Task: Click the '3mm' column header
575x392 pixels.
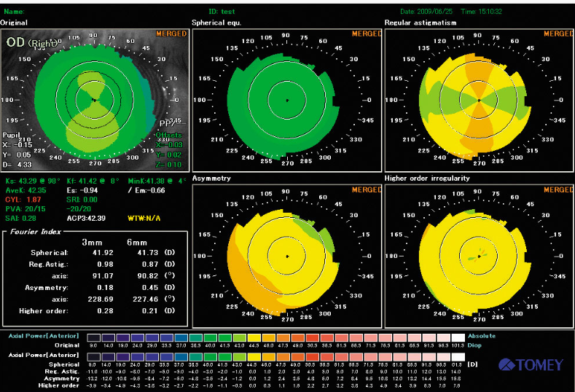Action: pos(92,243)
